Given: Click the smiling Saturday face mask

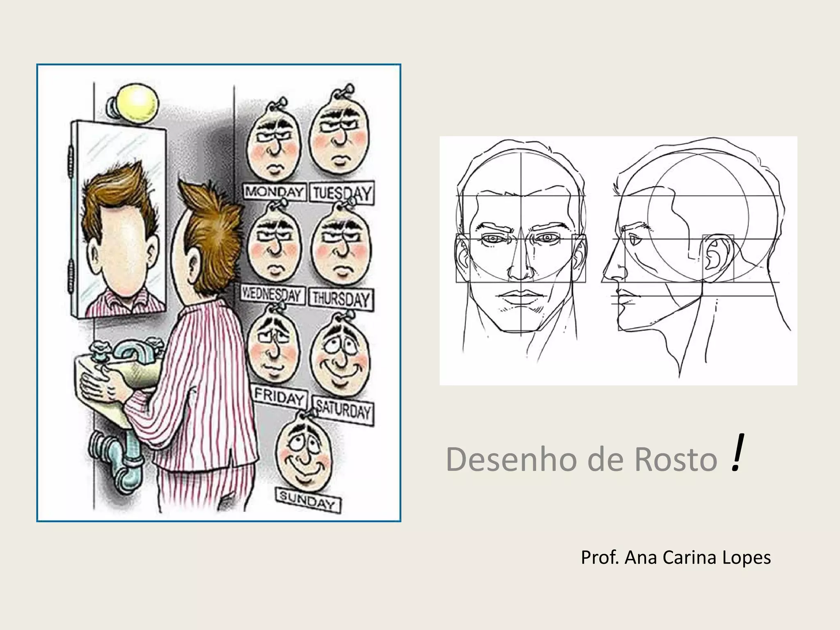Looking at the screenshot, I should click(340, 359).
